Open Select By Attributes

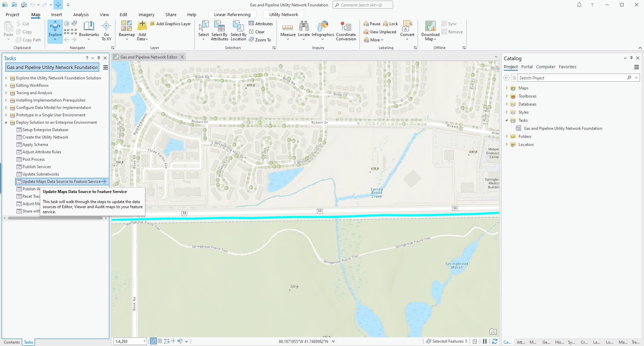point(219,30)
